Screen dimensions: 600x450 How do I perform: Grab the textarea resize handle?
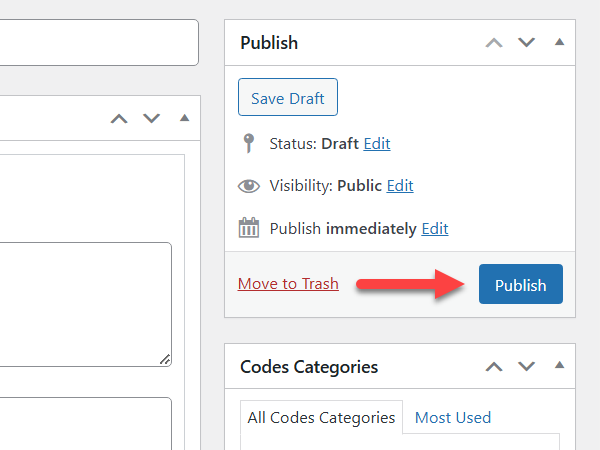pos(165,360)
